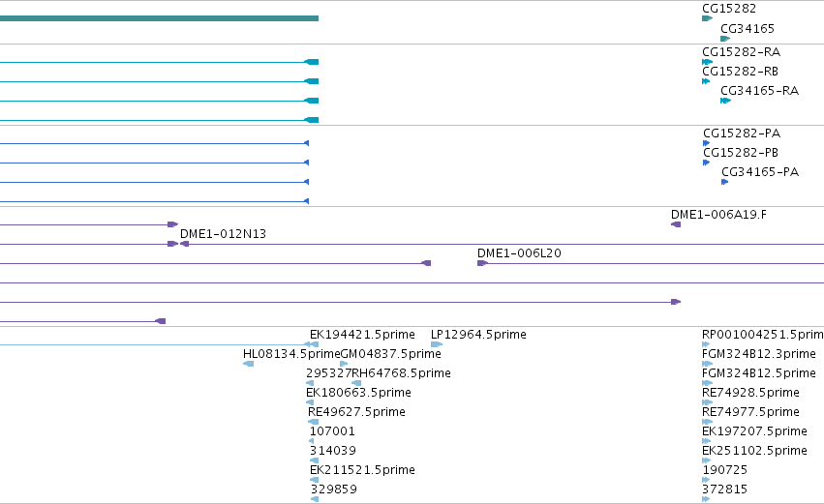Open the DME1-006L20 clone label
824x504 pixels.
(519, 253)
